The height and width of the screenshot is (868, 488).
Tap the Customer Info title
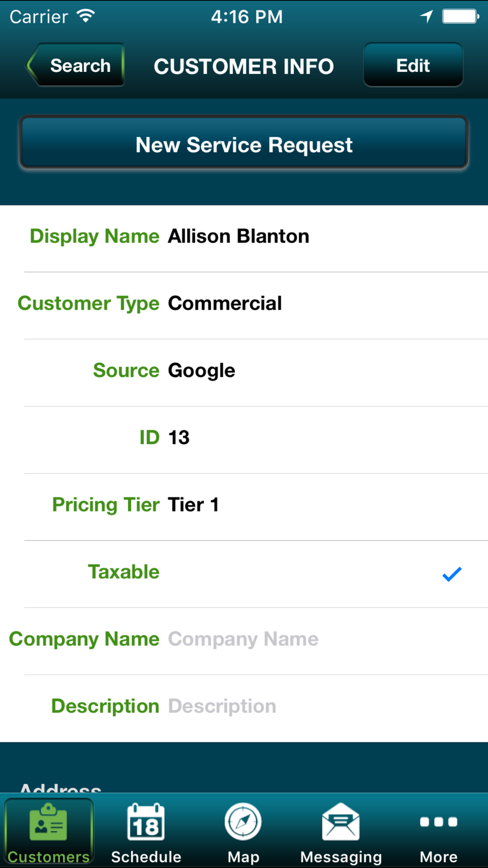coord(244,66)
